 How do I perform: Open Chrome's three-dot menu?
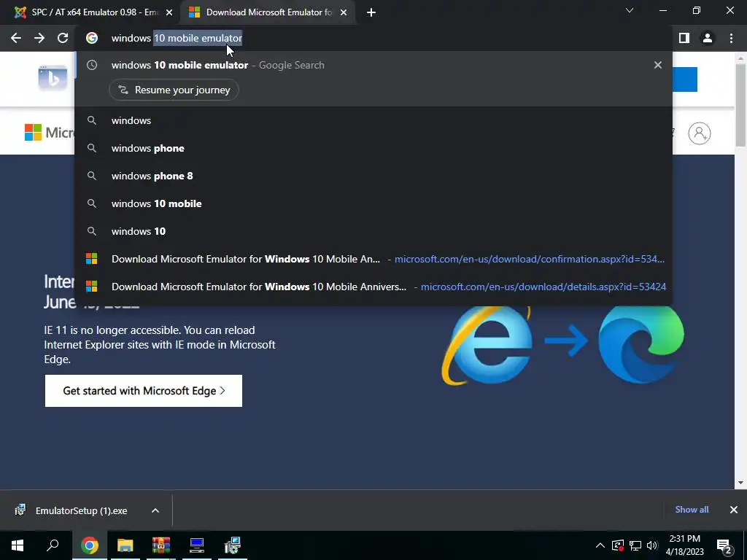[731, 38]
